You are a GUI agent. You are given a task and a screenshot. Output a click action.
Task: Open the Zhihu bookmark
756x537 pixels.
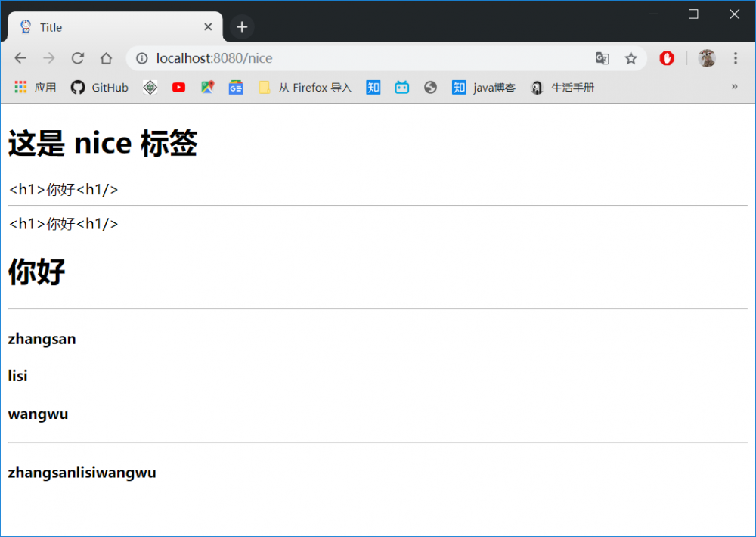pyautogui.click(x=373, y=87)
